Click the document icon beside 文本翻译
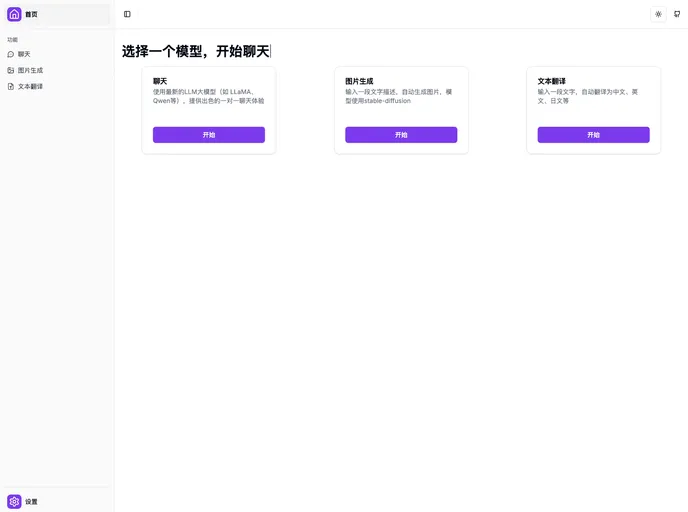 coord(11,86)
